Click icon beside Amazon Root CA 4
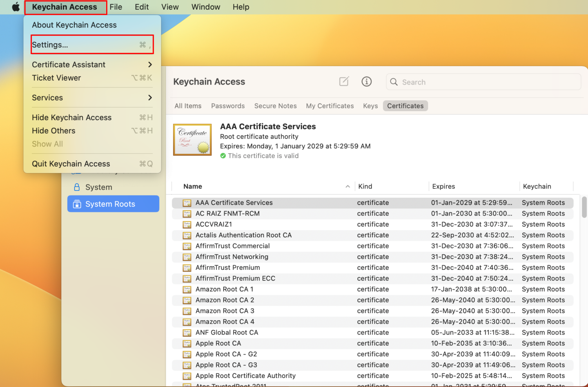The height and width of the screenshot is (387, 588). [187, 322]
